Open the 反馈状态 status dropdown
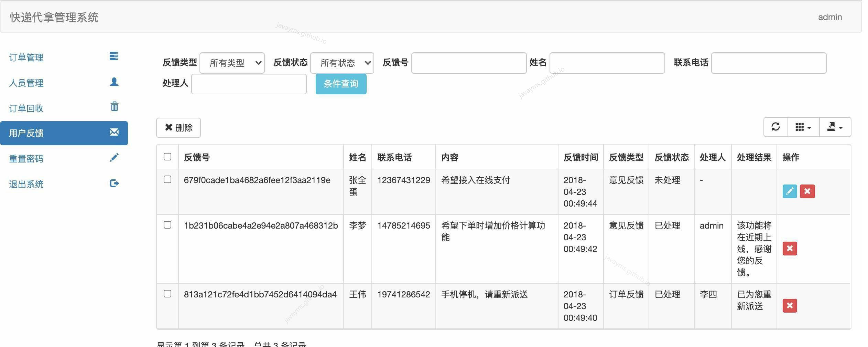Viewport: 868px width, 347px height. pyautogui.click(x=342, y=63)
